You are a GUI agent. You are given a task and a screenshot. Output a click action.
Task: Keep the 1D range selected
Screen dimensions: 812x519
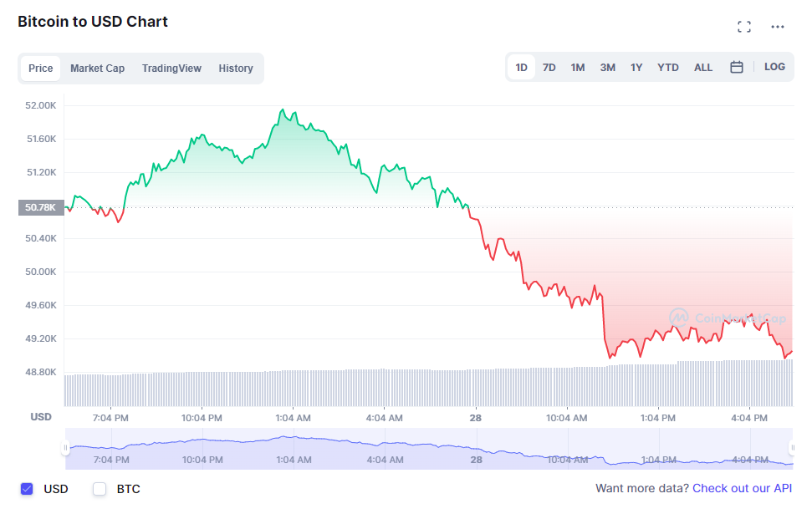pyautogui.click(x=521, y=67)
